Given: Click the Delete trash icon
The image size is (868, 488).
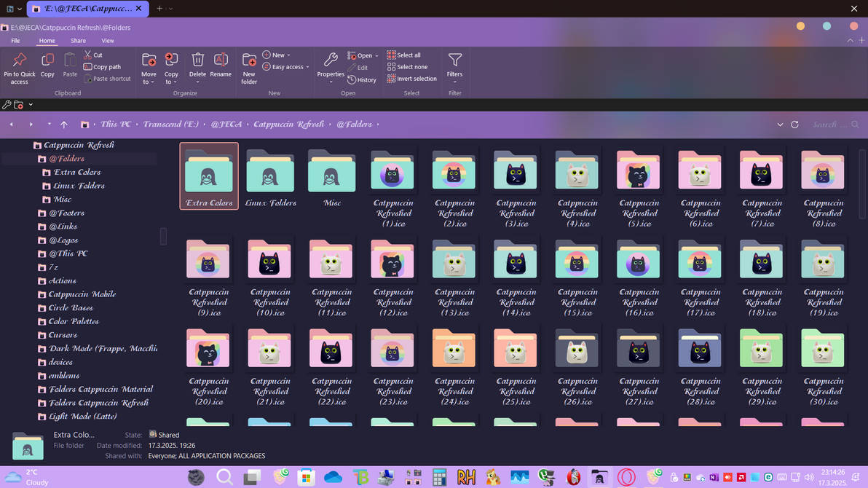Looking at the screenshot, I should 197,61.
